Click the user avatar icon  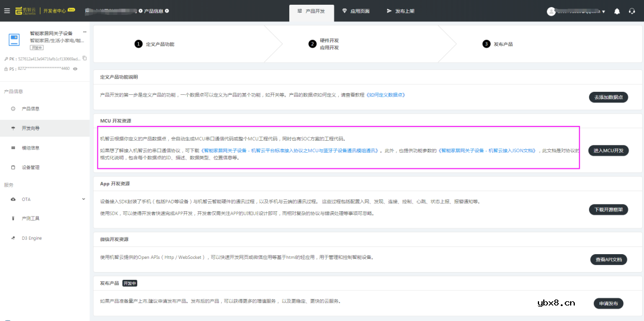(x=551, y=11)
